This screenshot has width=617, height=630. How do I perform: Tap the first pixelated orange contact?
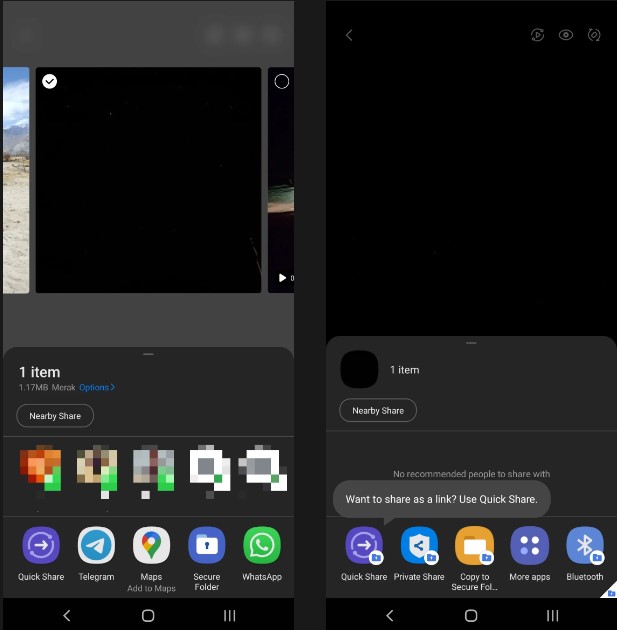point(40,470)
